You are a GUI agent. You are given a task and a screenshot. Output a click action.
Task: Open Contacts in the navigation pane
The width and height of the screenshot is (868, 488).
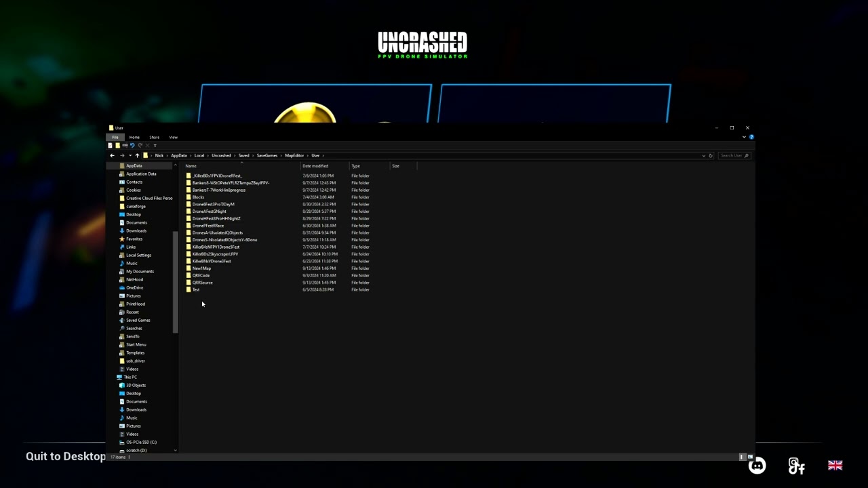click(134, 182)
